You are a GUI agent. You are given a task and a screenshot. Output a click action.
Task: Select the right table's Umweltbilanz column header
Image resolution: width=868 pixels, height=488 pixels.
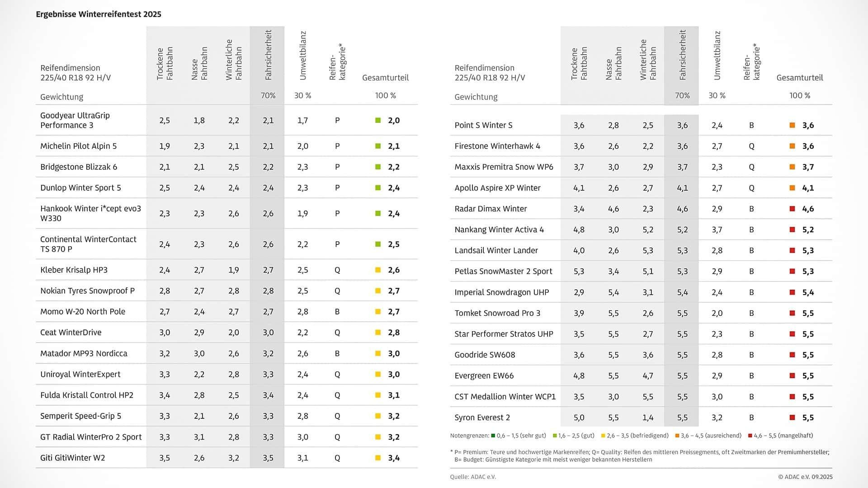pyautogui.click(x=717, y=56)
